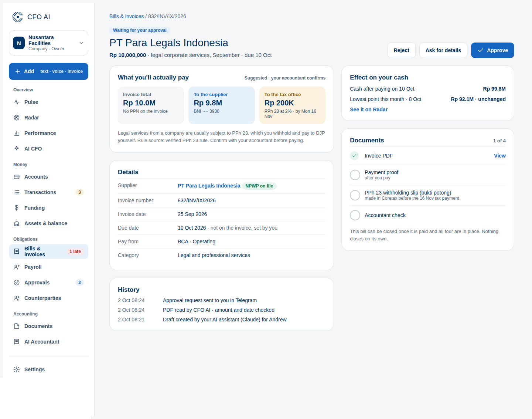Image resolution: width=532 pixels, height=419 pixels.
Task: Click the Accounts card icon
Action: tap(17, 177)
